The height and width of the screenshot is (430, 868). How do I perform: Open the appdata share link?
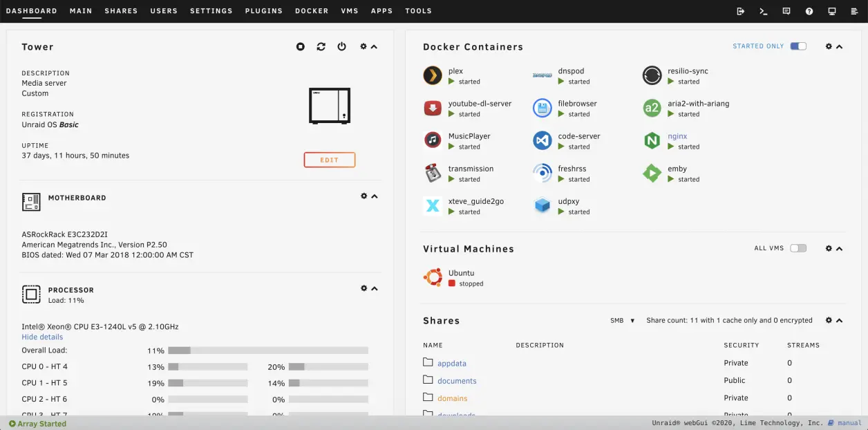pyautogui.click(x=452, y=363)
